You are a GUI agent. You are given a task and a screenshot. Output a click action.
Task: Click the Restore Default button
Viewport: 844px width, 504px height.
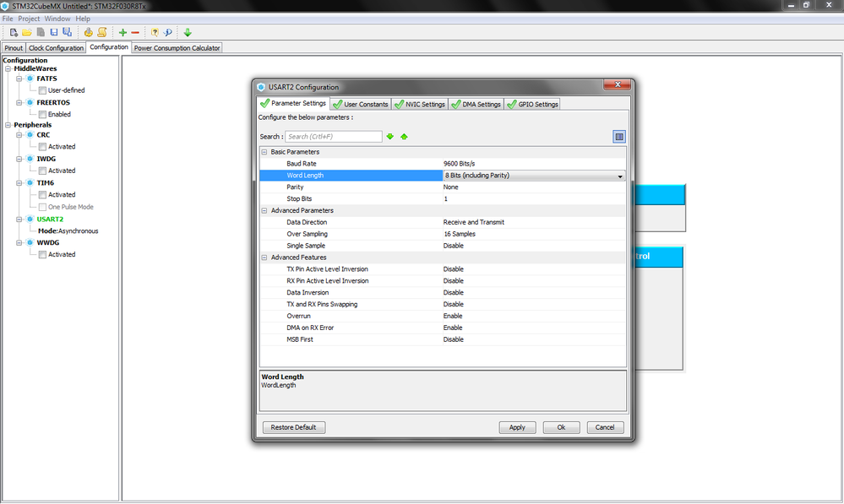pyautogui.click(x=294, y=428)
